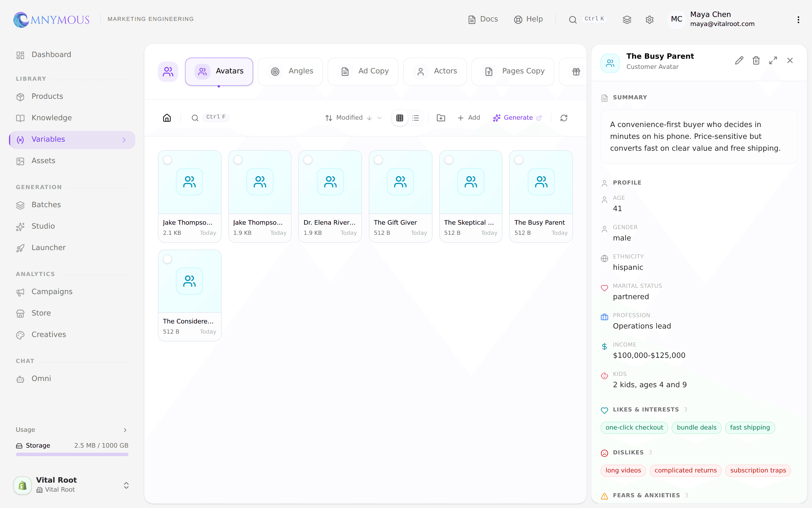Toggle sort direction arrow next to Modified

coord(369,118)
